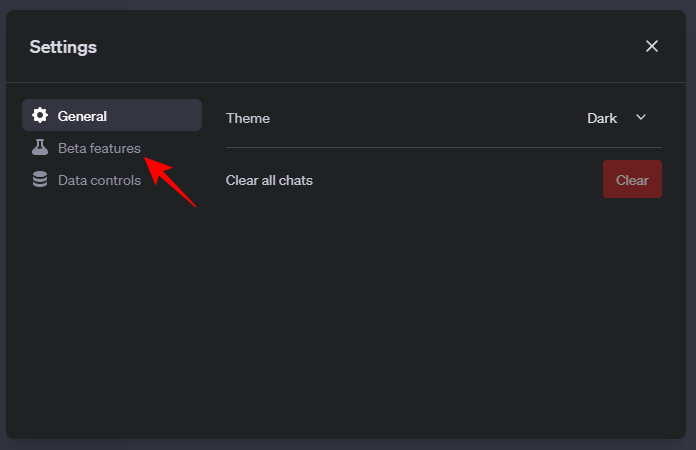Viewport: 696px width, 450px height.
Task: Click empty sidebar space under Data controls
Action: coord(110,310)
